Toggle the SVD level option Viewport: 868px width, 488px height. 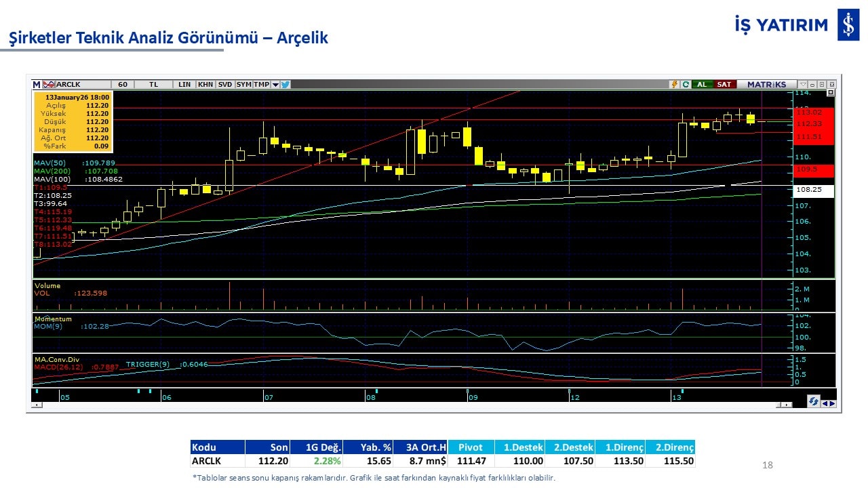225,85
